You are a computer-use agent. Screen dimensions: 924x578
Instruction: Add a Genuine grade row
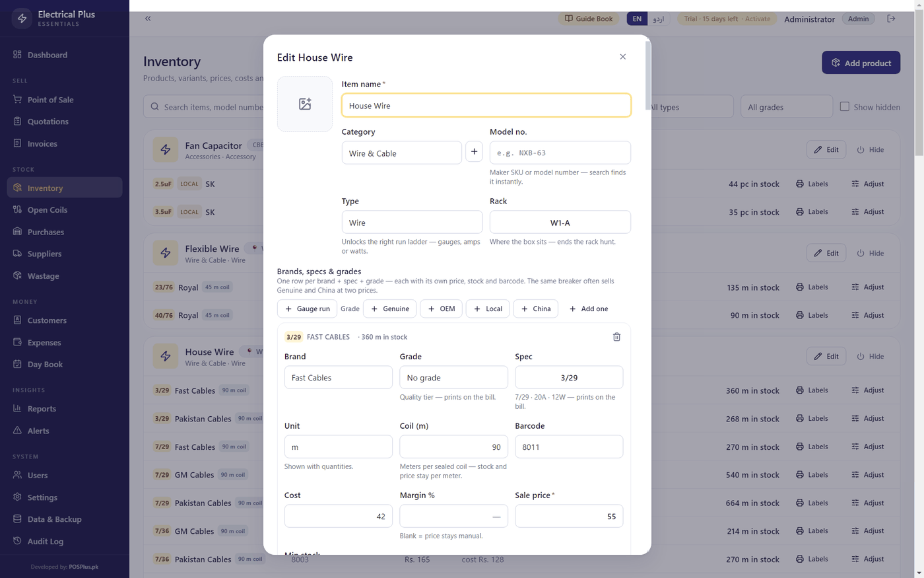click(390, 308)
